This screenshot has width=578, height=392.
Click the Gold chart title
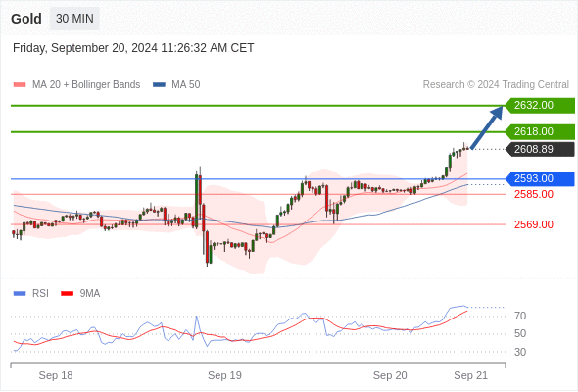[26, 19]
